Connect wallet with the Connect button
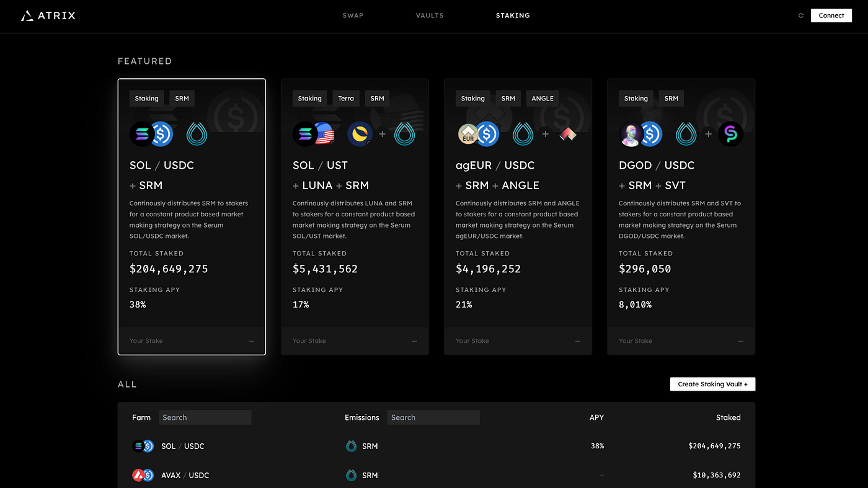 click(x=831, y=16)
